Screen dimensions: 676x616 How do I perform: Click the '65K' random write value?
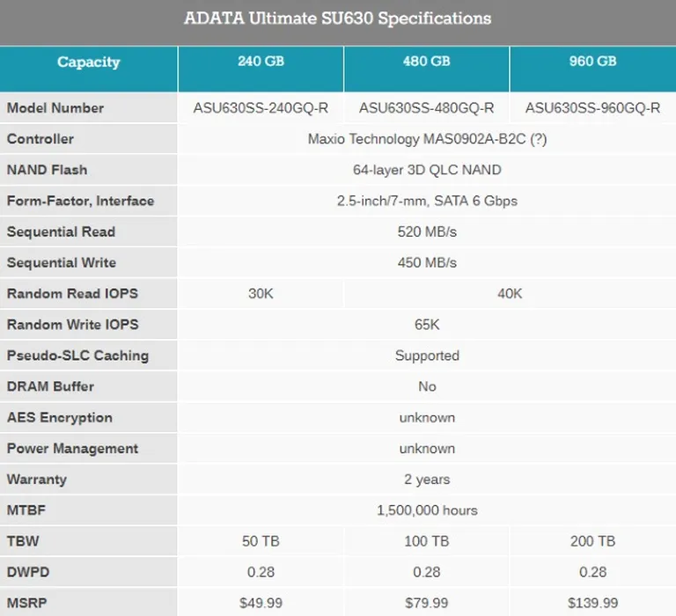pyautogui.click(x=427, y=325)
